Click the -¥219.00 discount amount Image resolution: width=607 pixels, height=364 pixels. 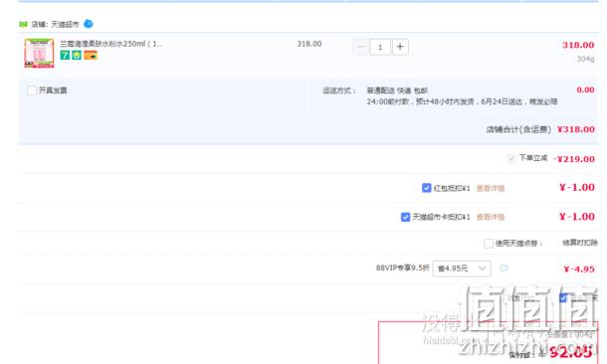pyautogui.click(x=574, y=159)
